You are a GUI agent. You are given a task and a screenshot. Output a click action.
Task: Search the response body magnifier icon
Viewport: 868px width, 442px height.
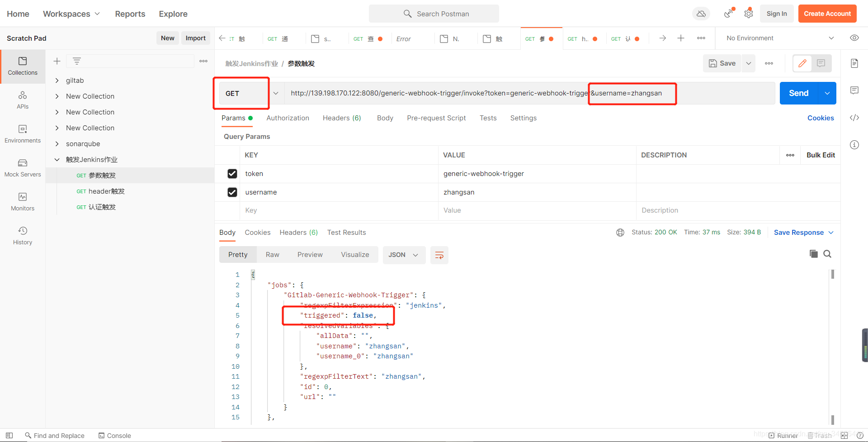point(827,254)
